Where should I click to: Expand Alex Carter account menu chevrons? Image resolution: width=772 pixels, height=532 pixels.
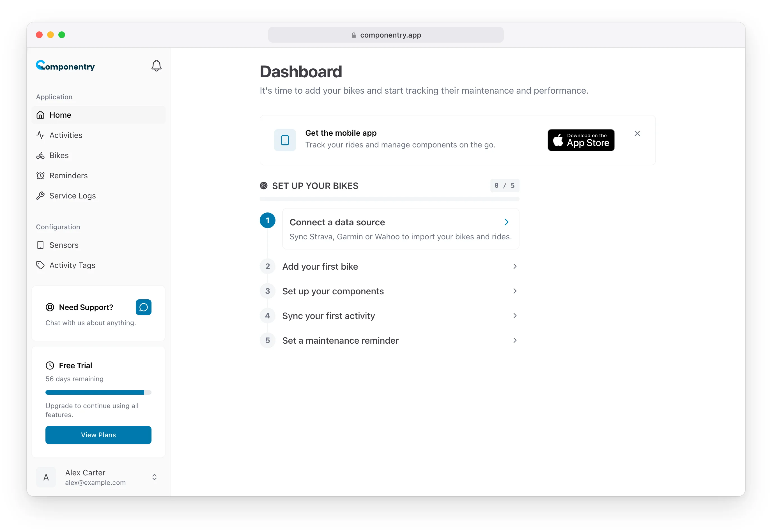(x=155, y=477)
